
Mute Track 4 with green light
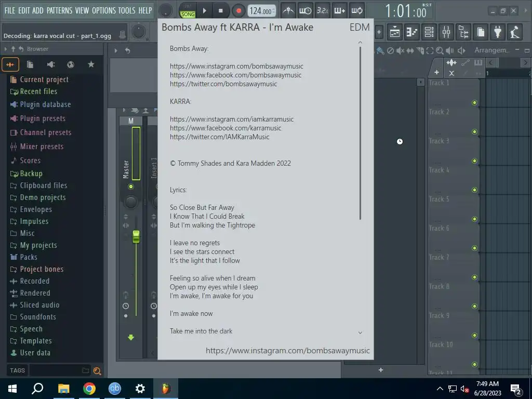point(475,190)
